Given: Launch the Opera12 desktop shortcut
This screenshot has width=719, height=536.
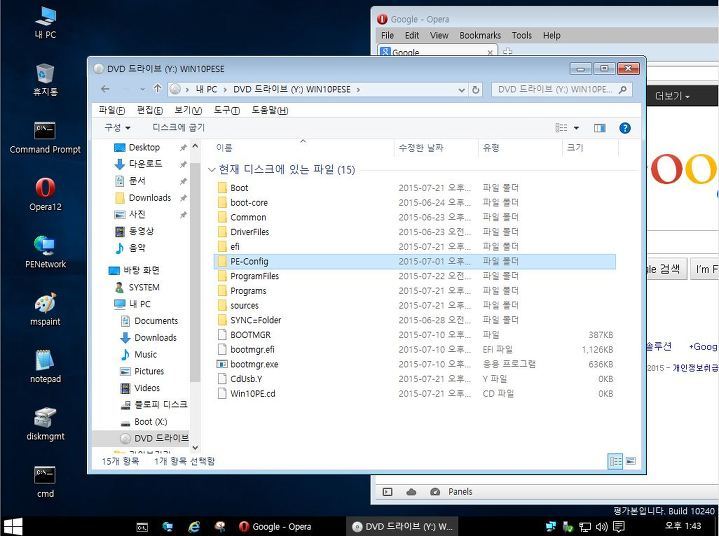Looking at the screenshot, I should point(45,195).
